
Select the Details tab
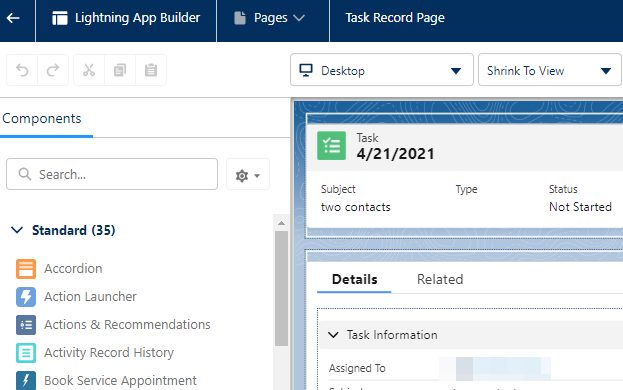[354, 279]
